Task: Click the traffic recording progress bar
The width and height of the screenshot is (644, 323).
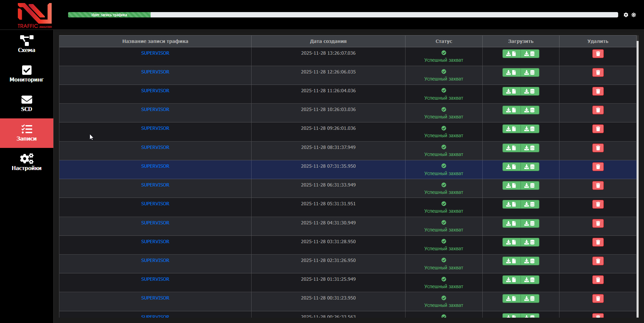Action: coord(343,15)
